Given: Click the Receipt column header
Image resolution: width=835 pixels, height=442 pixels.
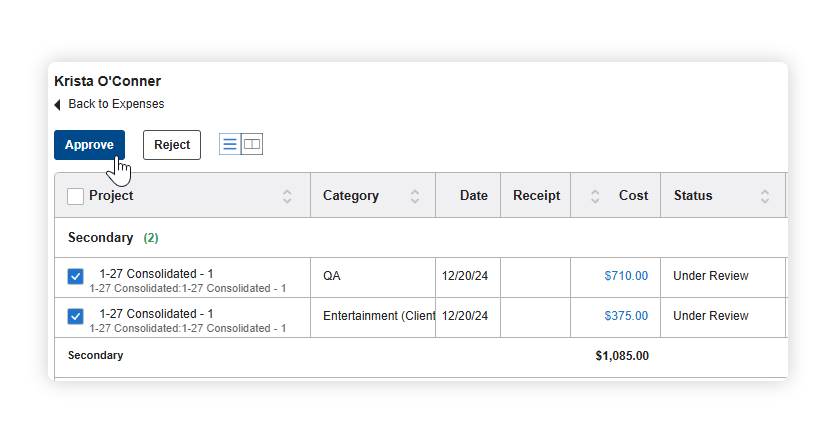Looking at the screenshot, I should point(536,196).
